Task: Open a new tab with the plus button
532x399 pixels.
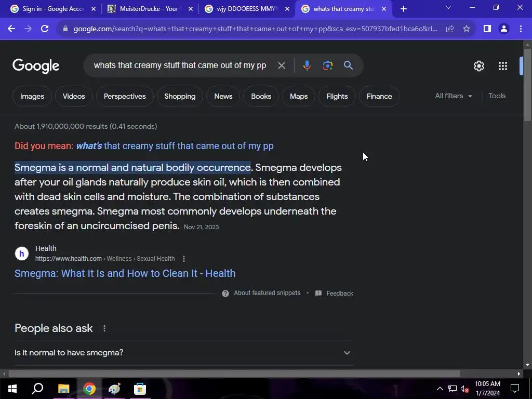Action: [403, 9]
